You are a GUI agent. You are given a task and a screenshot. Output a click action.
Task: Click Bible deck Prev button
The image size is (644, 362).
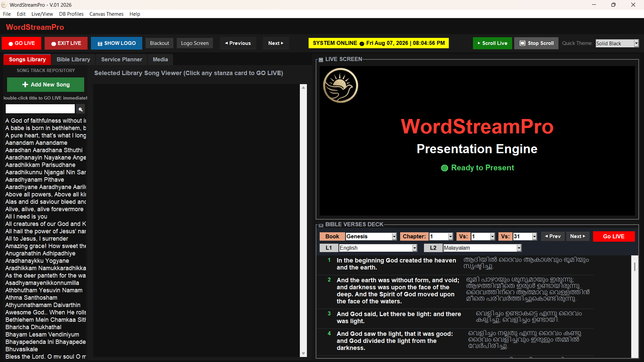pos(553,236)
